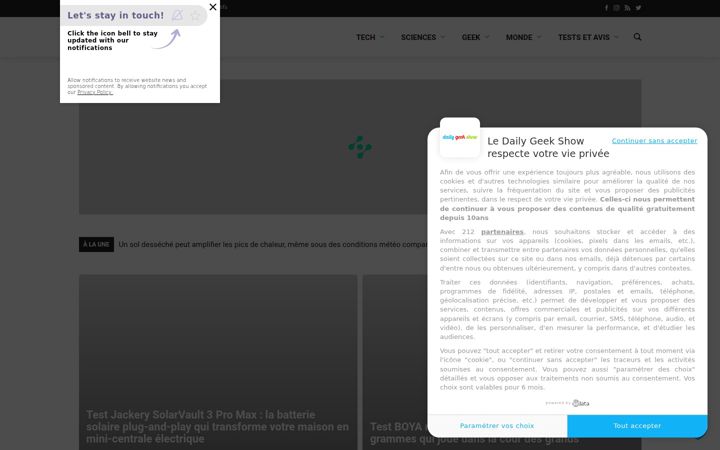The width and height of the screenshot is (720, 450).
Task: Click the Didomi powered-by logo
Action: pyautogui.click(x=567, y=403)
